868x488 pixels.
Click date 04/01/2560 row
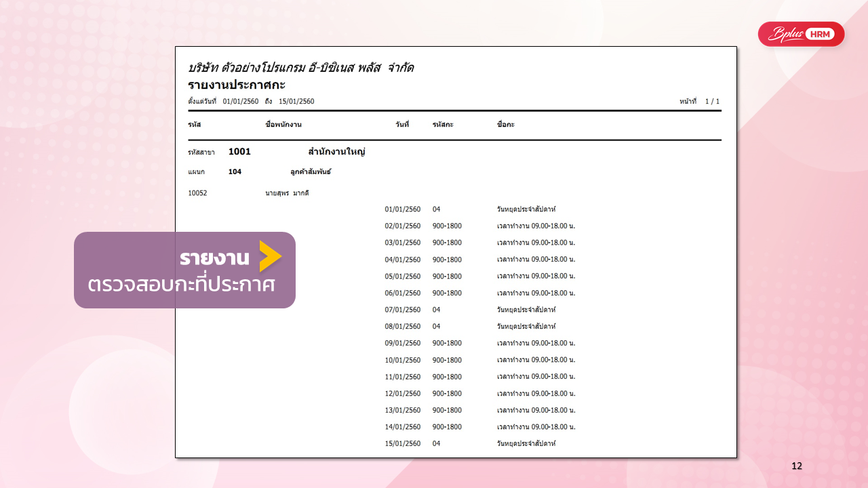pos(403,260)
